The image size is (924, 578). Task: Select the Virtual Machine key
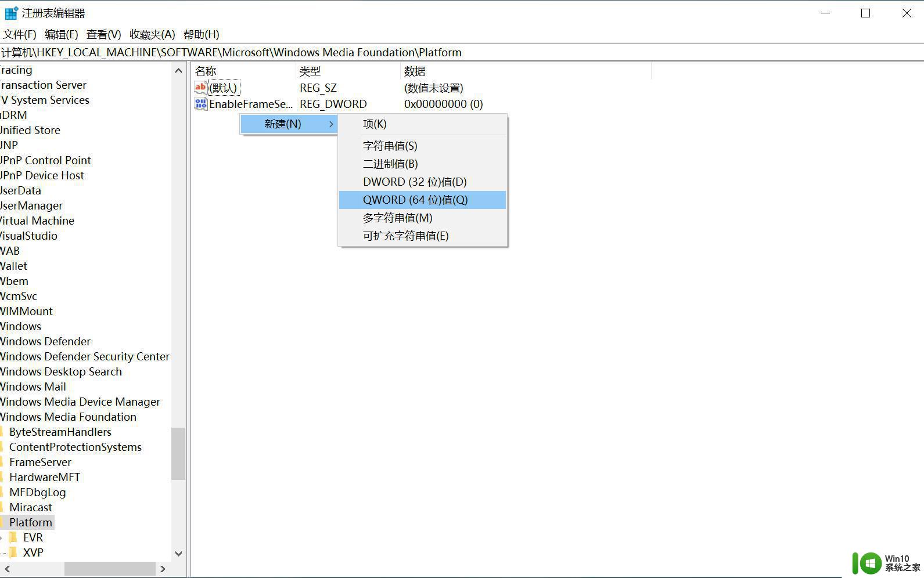[37, 221]
